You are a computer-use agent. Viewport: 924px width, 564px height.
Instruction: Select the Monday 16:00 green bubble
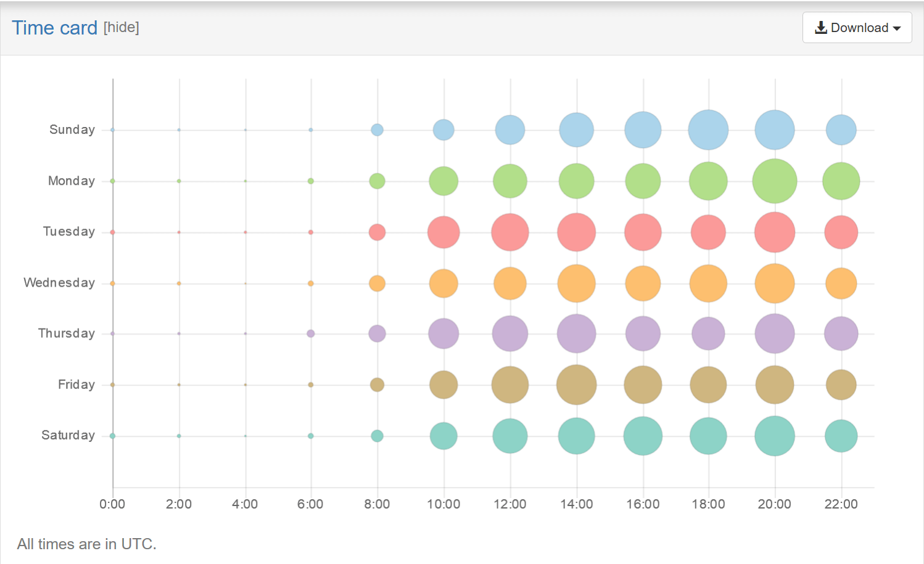pyautogui.click(x=643, y=181)
